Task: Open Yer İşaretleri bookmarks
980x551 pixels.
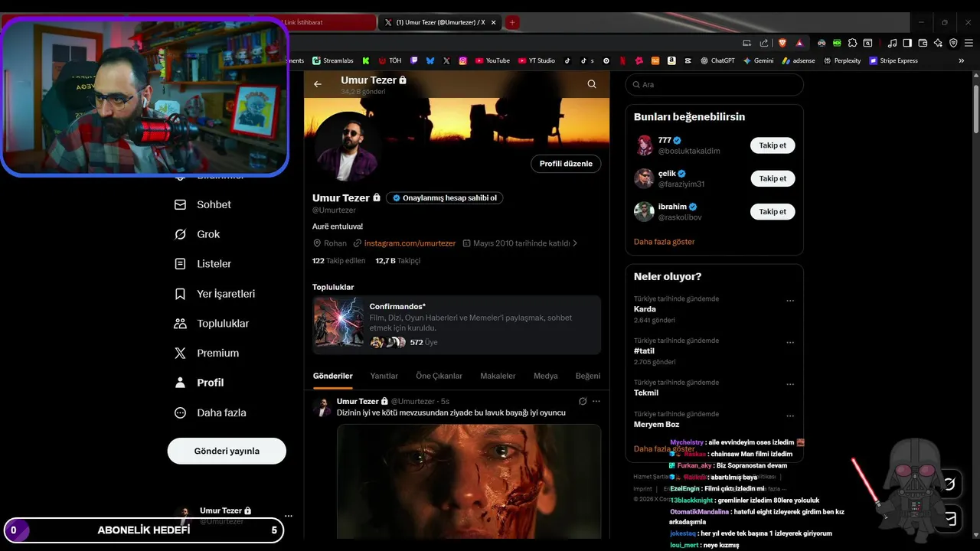Action: [215, 294]
